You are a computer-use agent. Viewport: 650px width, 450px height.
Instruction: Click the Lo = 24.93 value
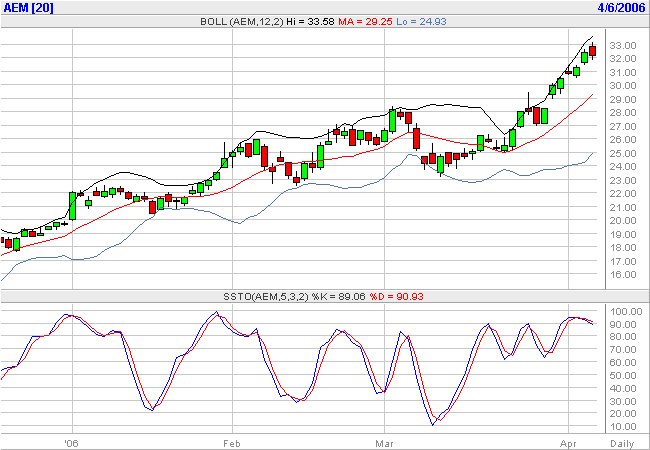(x=421, y=22)
